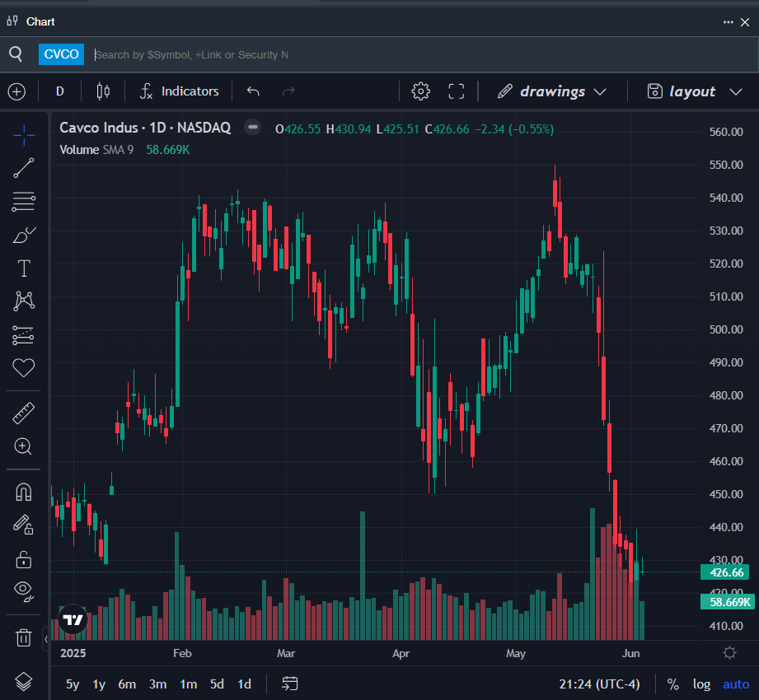Click the search magnifier icon
The image size is (759, 700).
[x=16, y=54]
